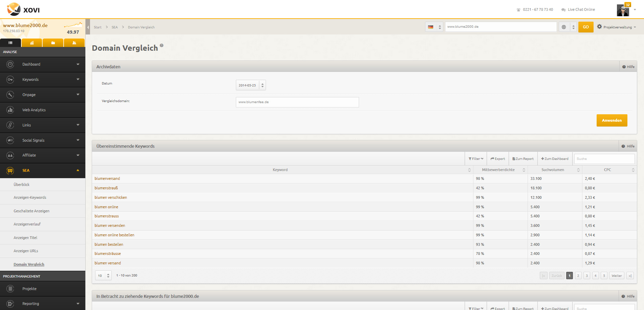Open Domain Vergleich submenu item
Image resolution: width=644 pixels, height=310 pixels.
(x=43, y=264)
